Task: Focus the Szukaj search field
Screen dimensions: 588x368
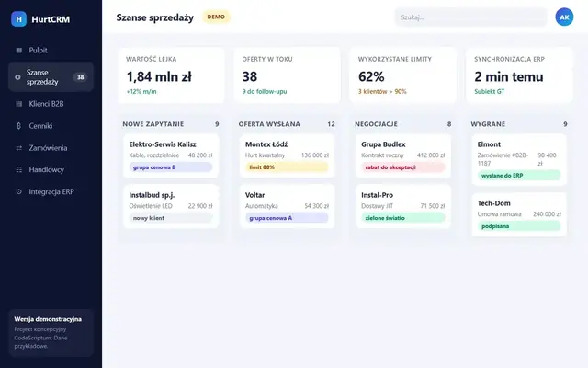Action: [470, 17]
